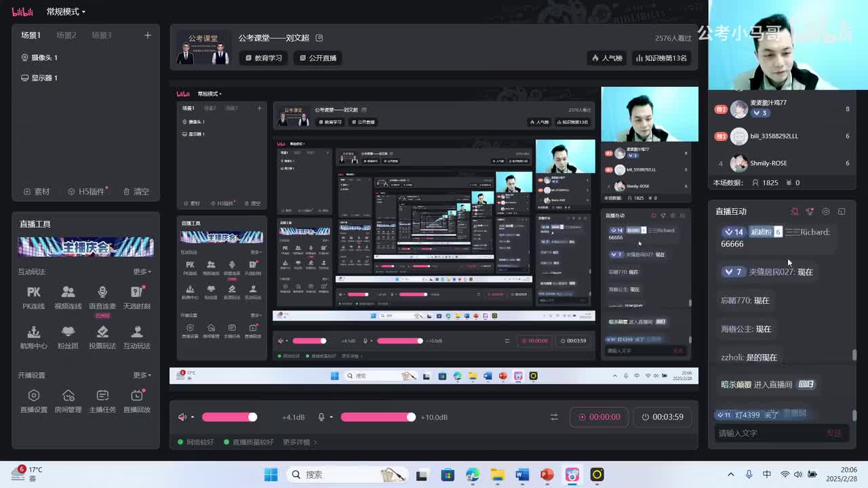Mute the speaker audio
868x488 pixels.
(x=182, y=417)
